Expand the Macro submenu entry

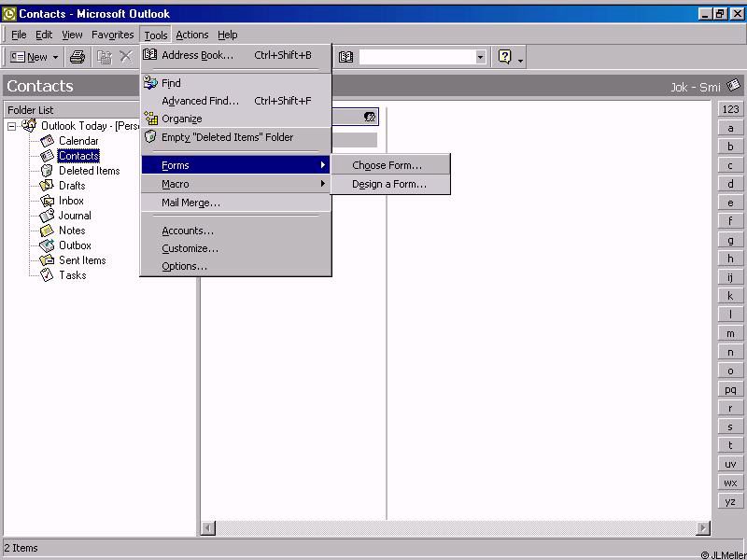(x=236, y=184)
